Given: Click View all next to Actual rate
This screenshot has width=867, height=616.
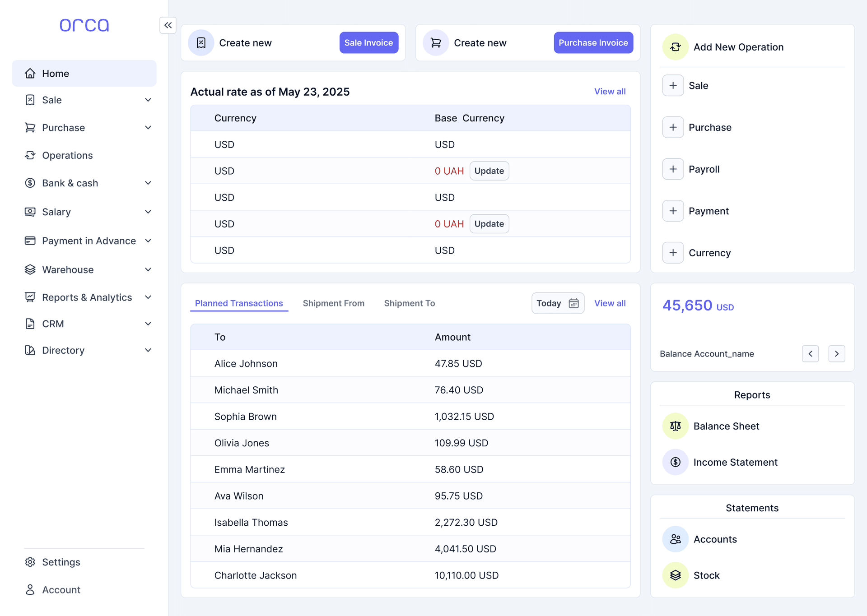Looking at the screenshot, I should tap(610, 91).
